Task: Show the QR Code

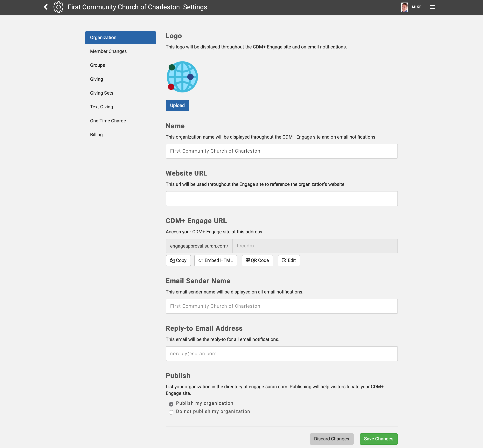Action: tap(257, 260)
